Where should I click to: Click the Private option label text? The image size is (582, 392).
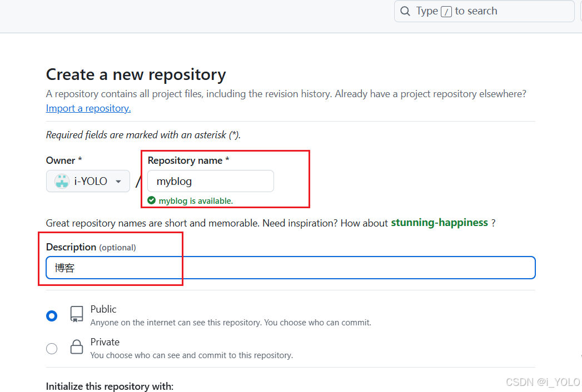[105, 341]
